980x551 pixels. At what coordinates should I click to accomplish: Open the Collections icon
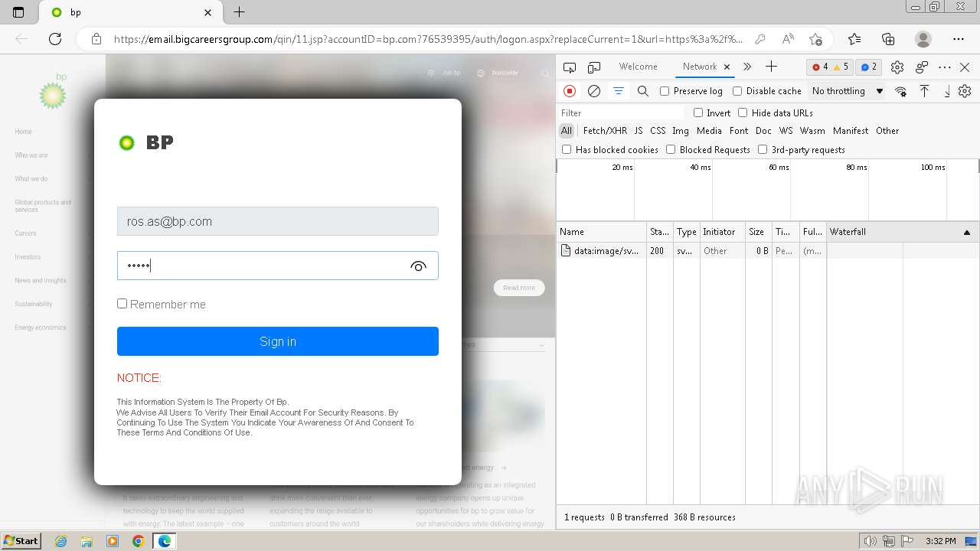pyautogui.click(x=888, y=39)
